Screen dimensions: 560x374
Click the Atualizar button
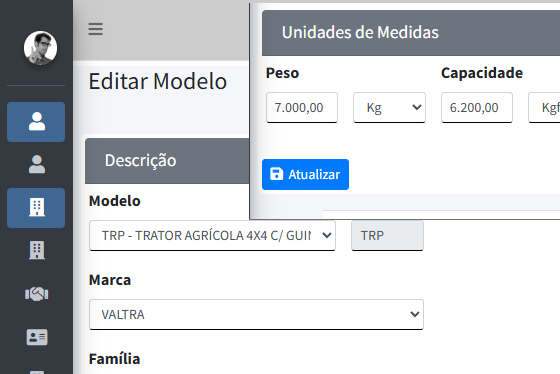305,174
